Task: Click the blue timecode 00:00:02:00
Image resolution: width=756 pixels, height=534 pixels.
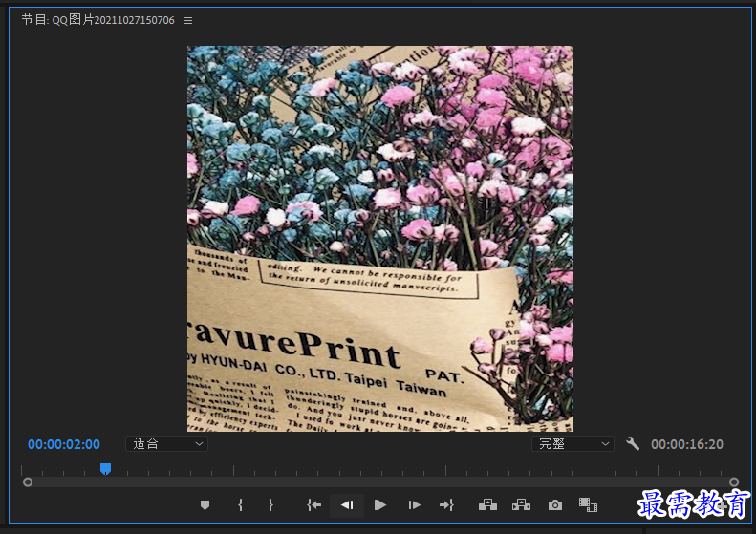Action: (x=64, y=444)
